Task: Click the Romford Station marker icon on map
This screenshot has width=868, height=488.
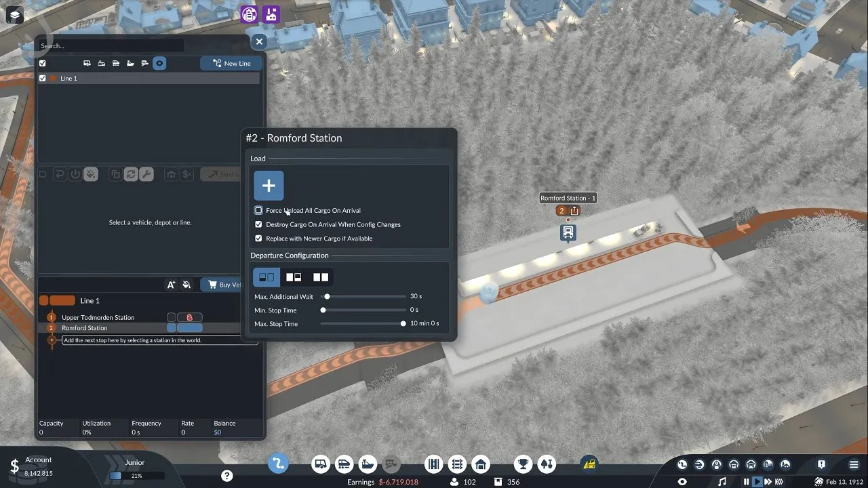Action: point(568,232)
